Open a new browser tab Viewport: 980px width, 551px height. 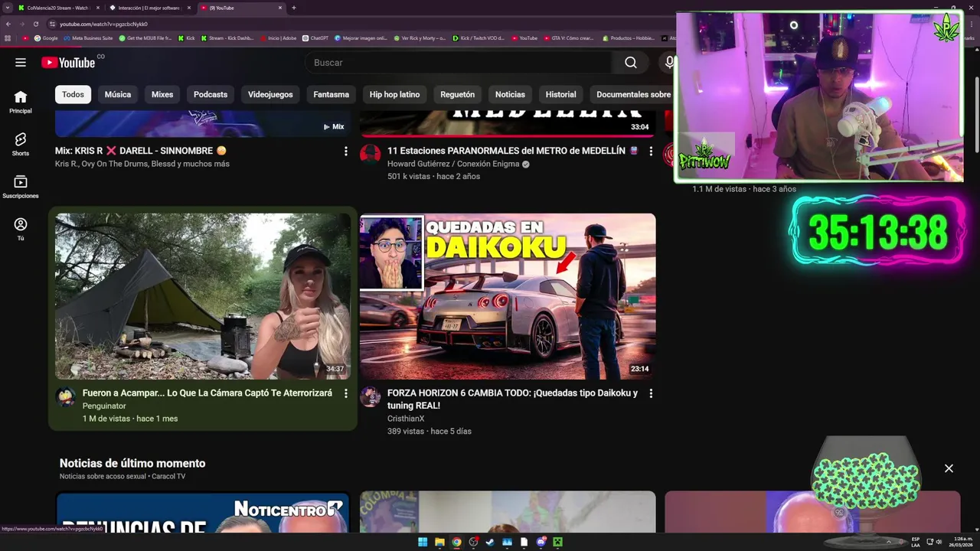point(294,8)
